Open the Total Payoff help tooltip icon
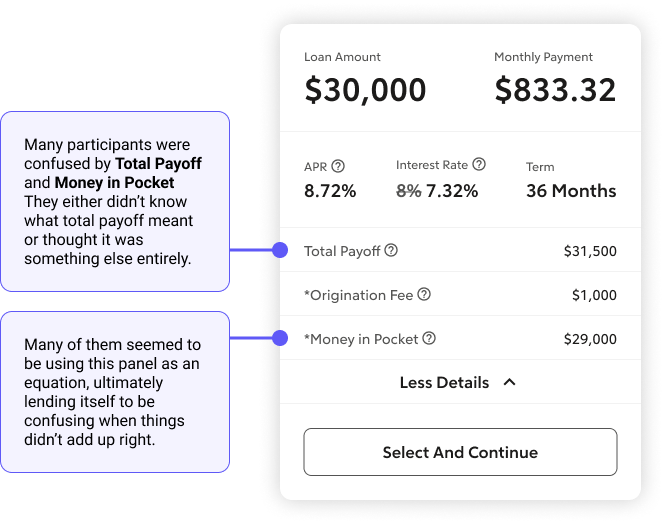 pyautogui.click(x=391, y=250)
